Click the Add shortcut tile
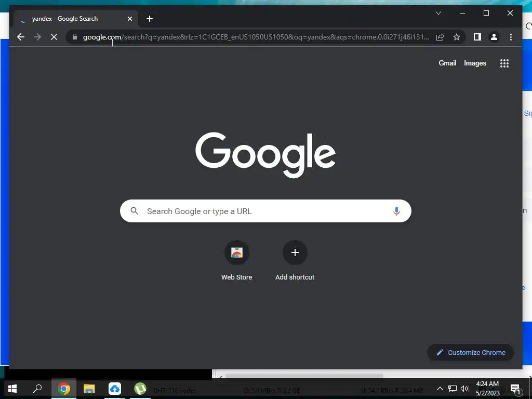 tap(295, 261)
